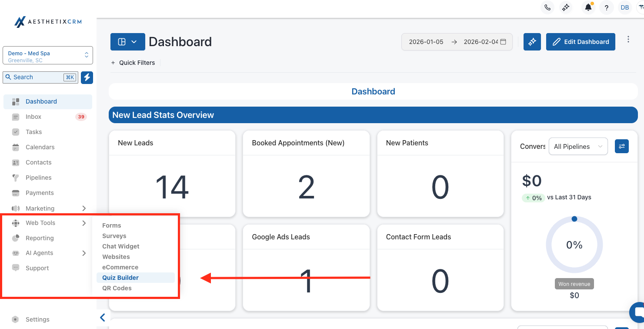Screen dimensions: 644x329
Task: Click the Support chat bubble icon
Action: [x=16, y=268]
